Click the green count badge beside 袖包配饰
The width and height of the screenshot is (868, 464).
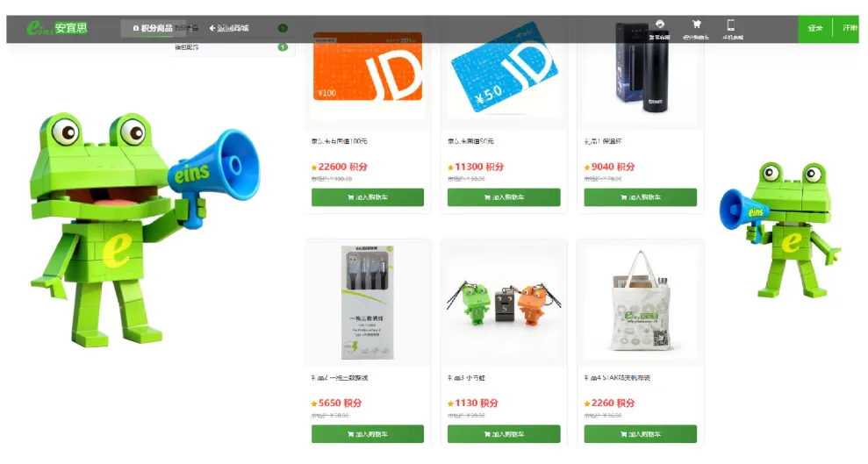tap(283, 47)
